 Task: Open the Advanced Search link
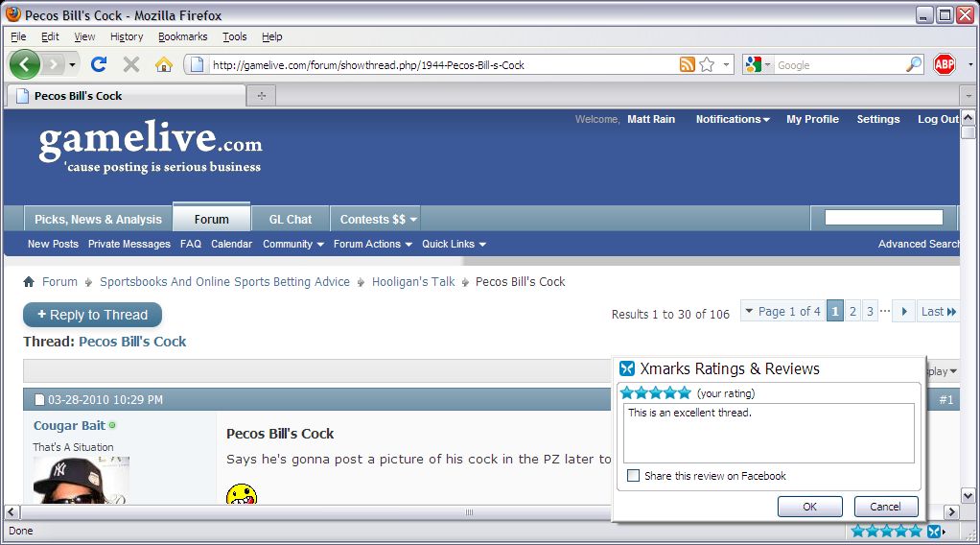919,244
